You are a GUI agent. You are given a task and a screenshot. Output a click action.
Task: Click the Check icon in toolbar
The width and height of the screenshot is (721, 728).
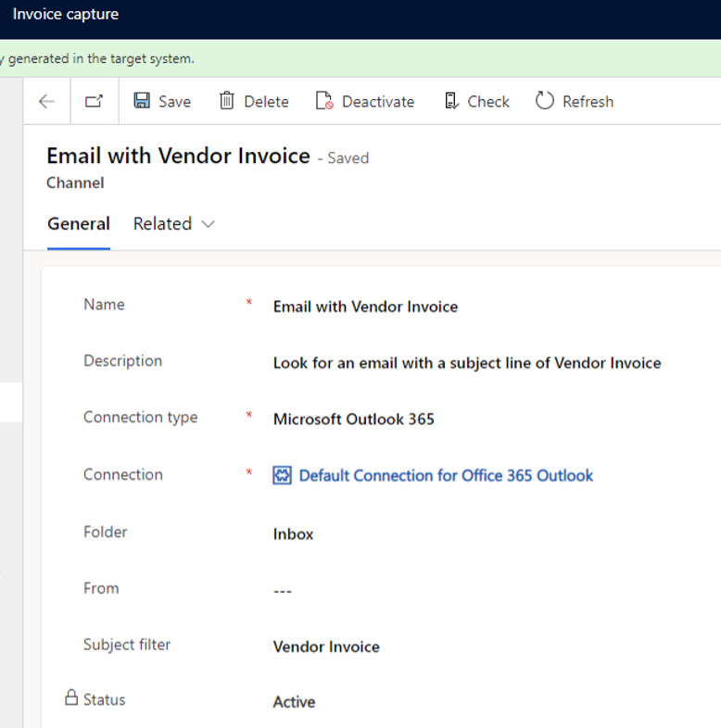451,101
